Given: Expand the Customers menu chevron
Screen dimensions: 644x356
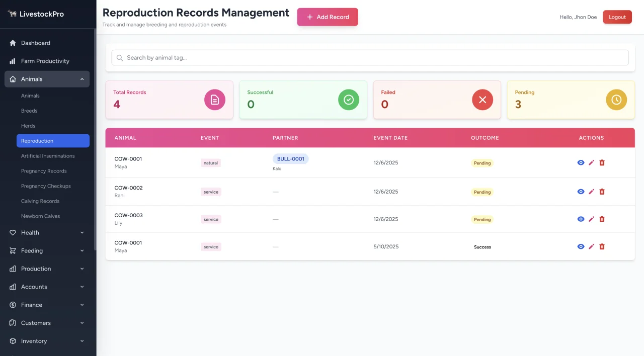Looking at the screenshot, I should [82, 323].
